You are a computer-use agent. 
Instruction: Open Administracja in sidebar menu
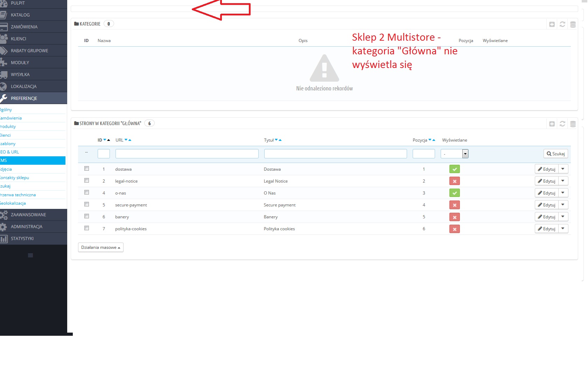pos(34,227)
